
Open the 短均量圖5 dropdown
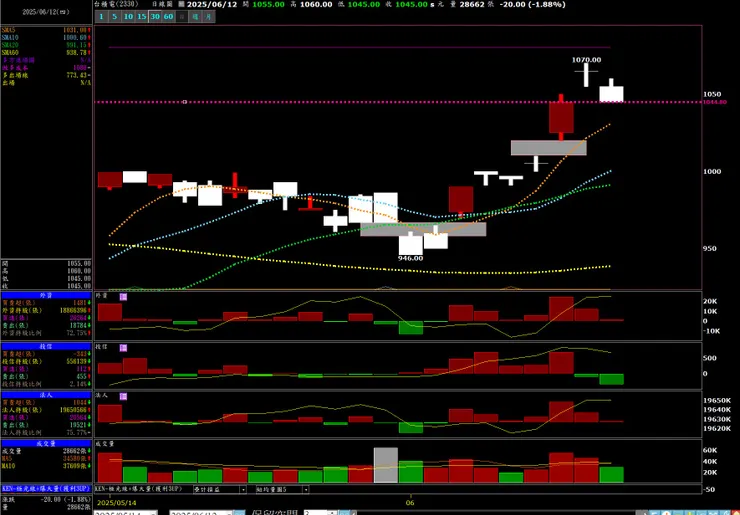click(x=282, y=490)
